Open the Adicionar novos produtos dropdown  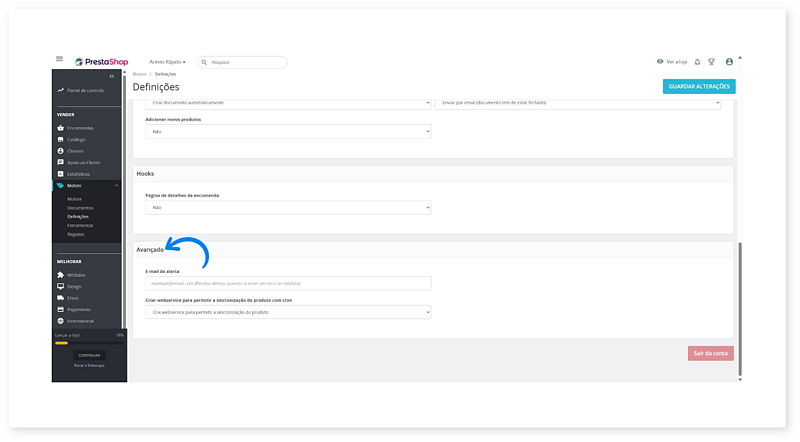pyautogui.click(x=288, y=131)
